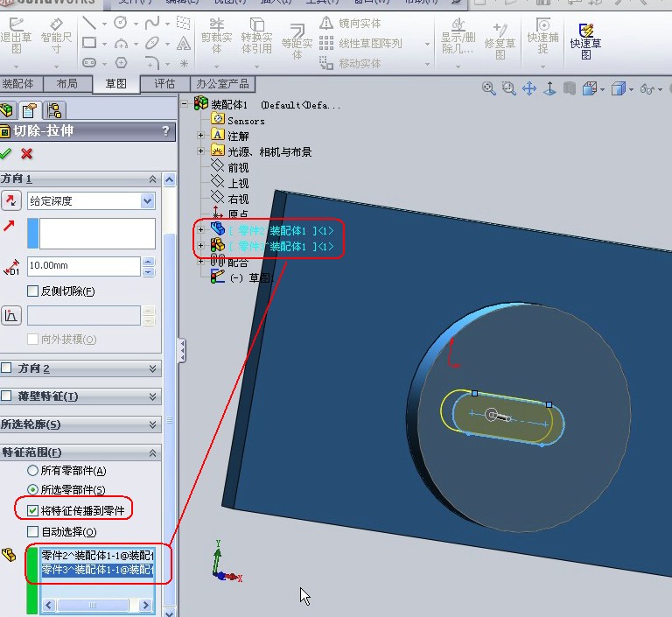Click Mirror Entities (镜向实体)
The height and width of the screenshot is (617, 672).
tap(351, 23)
